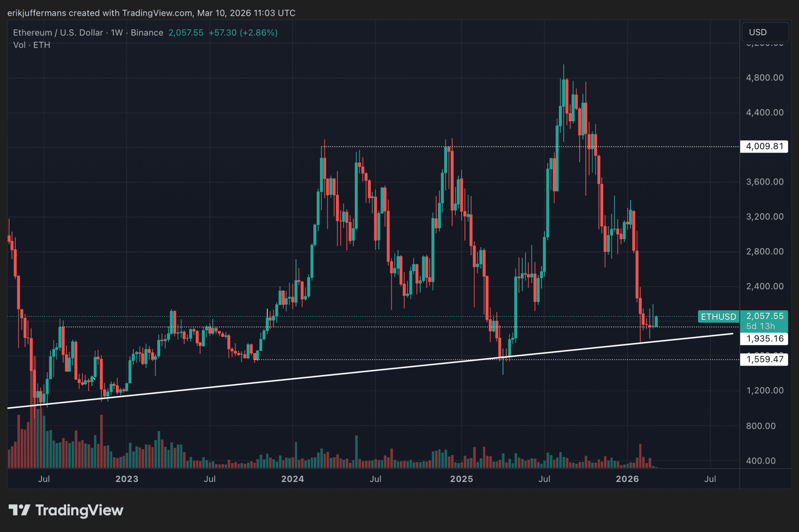The width and height of the screenshot is (799, 532).
Task: Click the 2026 label on time axis
Action: [x=627, y=479]
